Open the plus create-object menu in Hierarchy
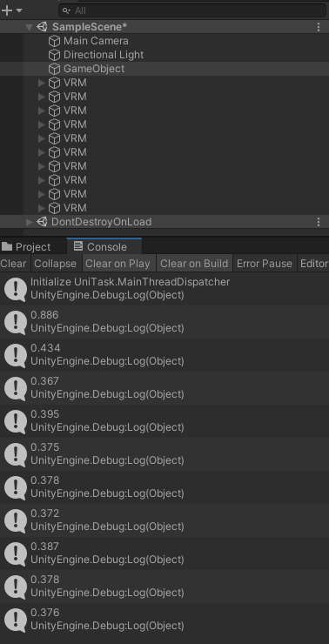329x644 pixels. tap(7, 10)
